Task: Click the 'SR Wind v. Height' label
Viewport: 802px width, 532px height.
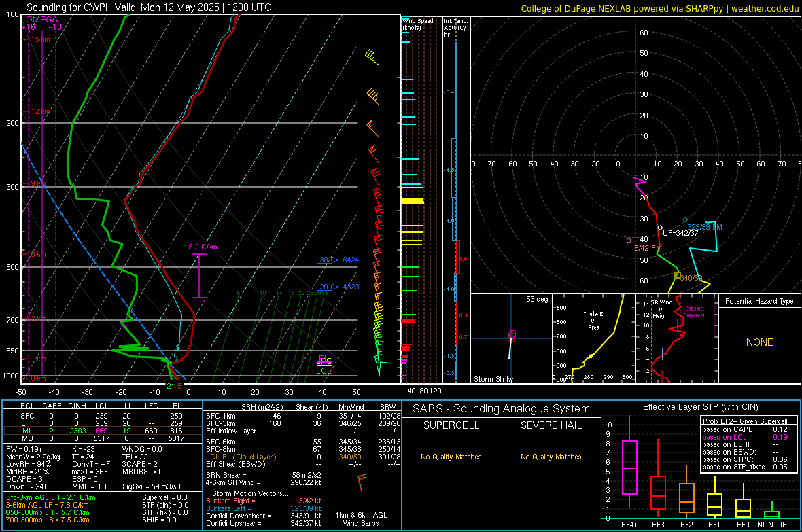Action: coord(662,309)
